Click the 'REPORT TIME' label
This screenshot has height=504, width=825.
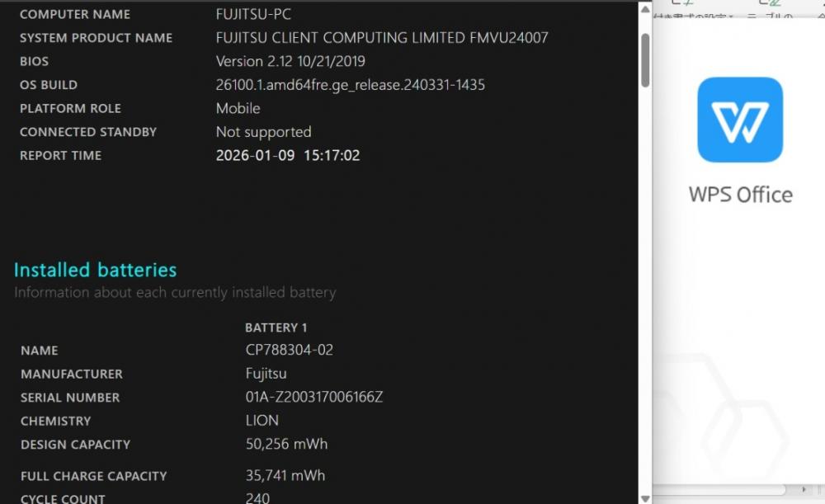tap(60, 156)
